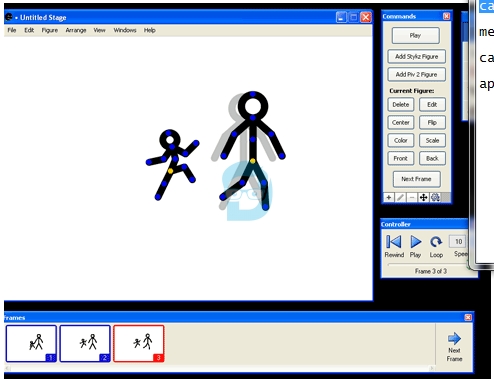
Task: Delete the current figure
Action: click(x=401, y=105)
